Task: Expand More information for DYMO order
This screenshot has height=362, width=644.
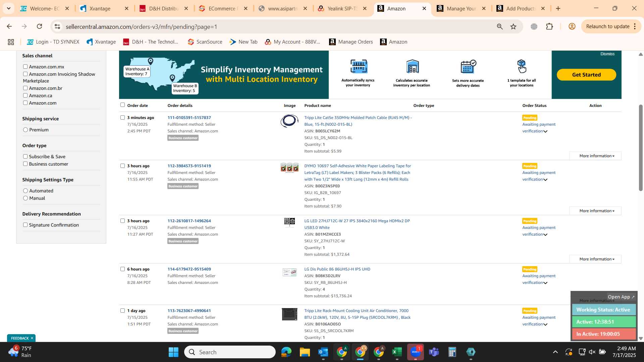Action: (x=595, y=211)
